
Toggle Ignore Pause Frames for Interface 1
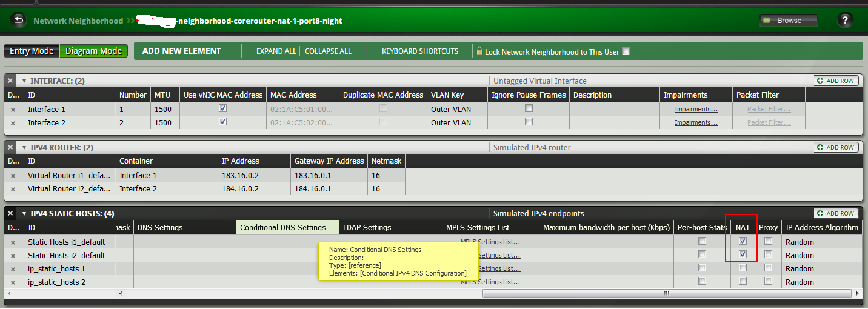pyautogui.click(x=529, y=108)
